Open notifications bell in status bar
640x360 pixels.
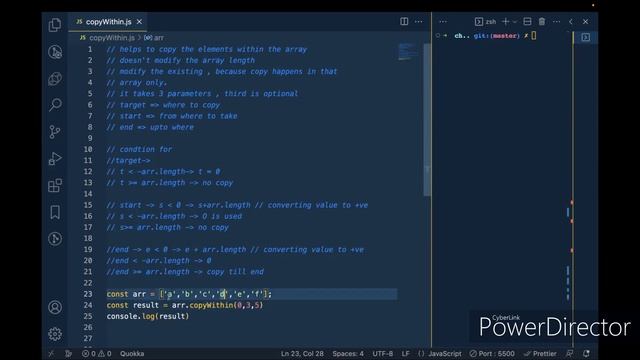[586, 353]
